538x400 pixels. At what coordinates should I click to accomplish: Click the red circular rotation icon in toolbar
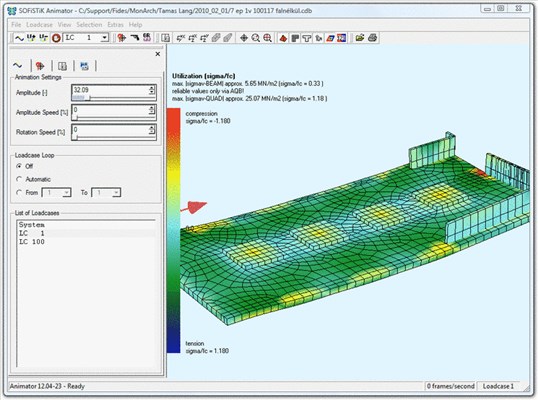[56, 38]
